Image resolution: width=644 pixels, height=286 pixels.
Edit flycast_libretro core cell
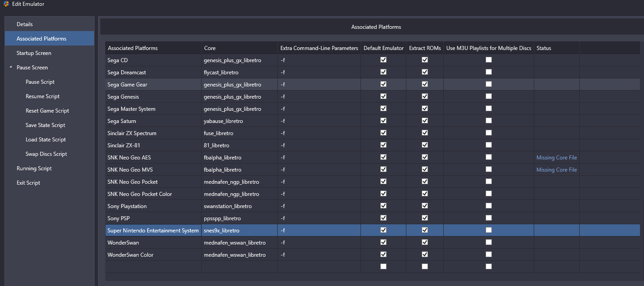click(239, 72)
